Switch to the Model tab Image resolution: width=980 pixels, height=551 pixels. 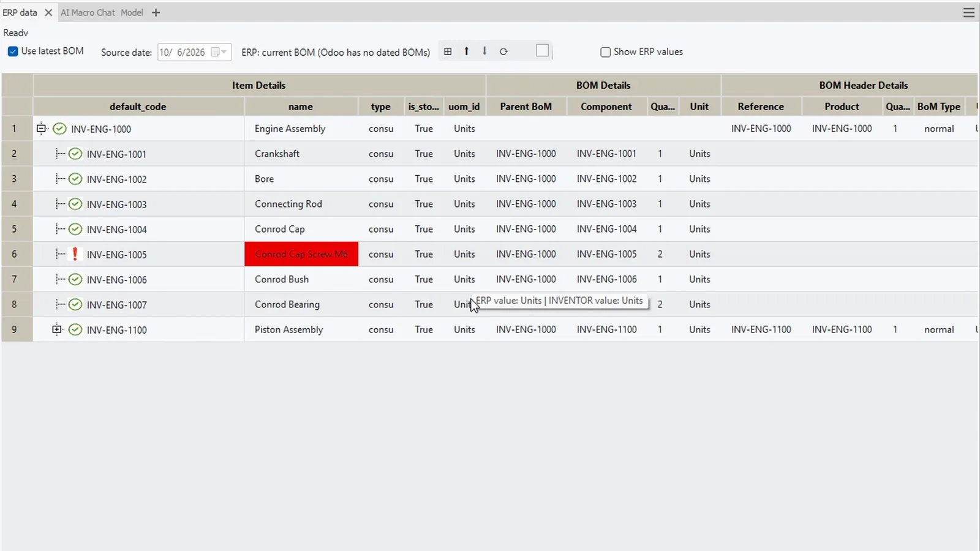132,12
